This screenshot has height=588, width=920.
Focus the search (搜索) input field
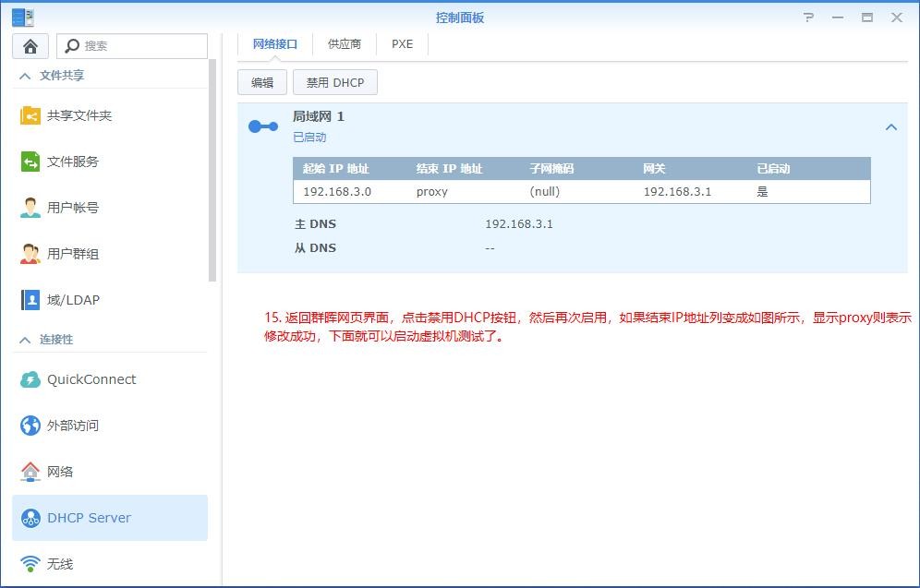[132, 46]
